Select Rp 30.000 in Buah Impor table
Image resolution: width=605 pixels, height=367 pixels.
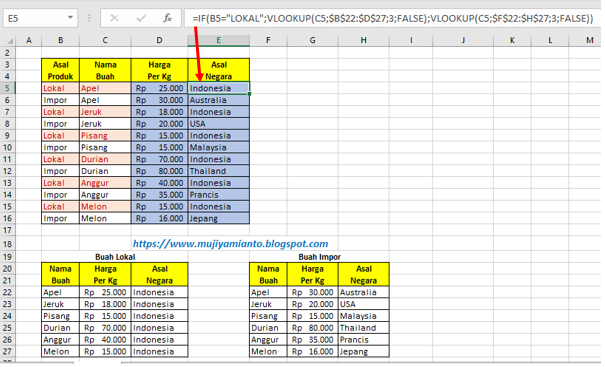coord(313,293)
